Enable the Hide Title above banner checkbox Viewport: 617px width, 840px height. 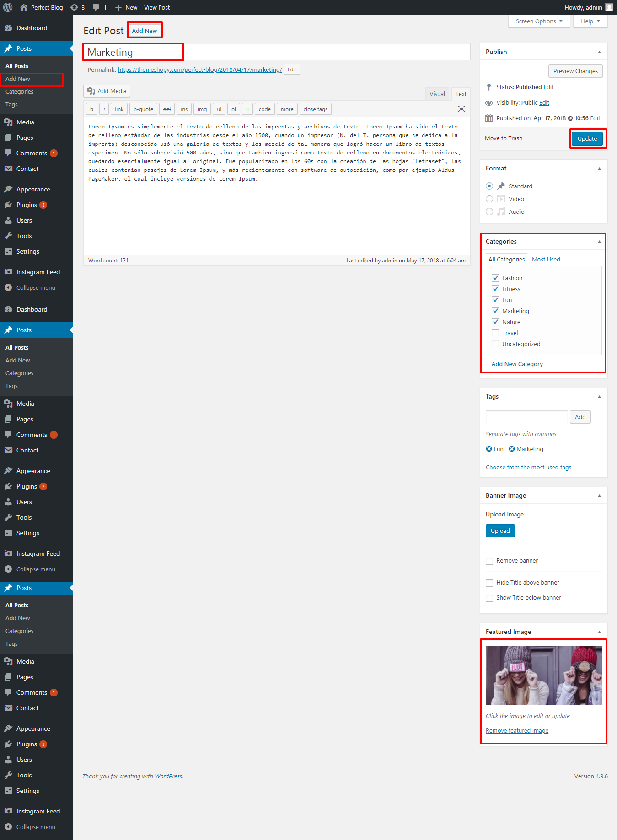pyautogui.click(x=489, y=583)
